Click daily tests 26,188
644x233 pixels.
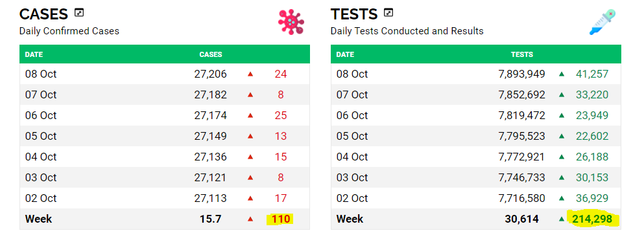pos(592,157)
